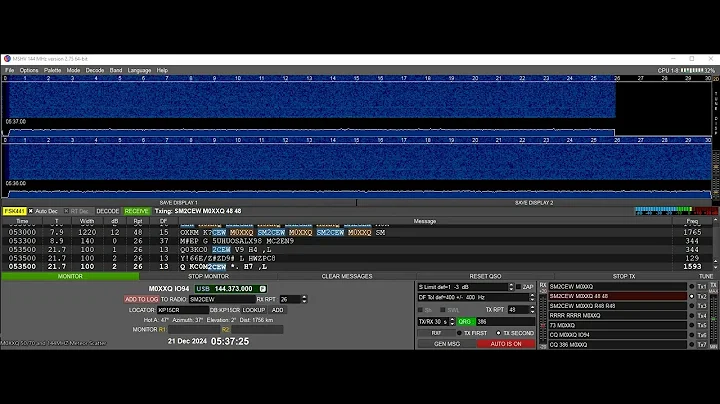
Task: Click the red AUTO IS ON button
Action: coord(506,344)
